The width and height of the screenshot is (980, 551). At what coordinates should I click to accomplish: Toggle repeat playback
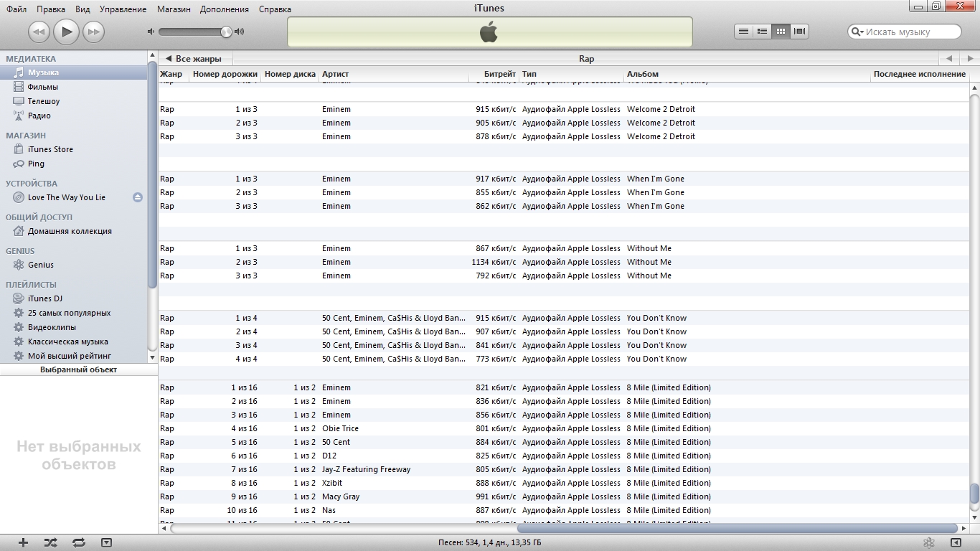pyautogui.click(x=78, y=542)
